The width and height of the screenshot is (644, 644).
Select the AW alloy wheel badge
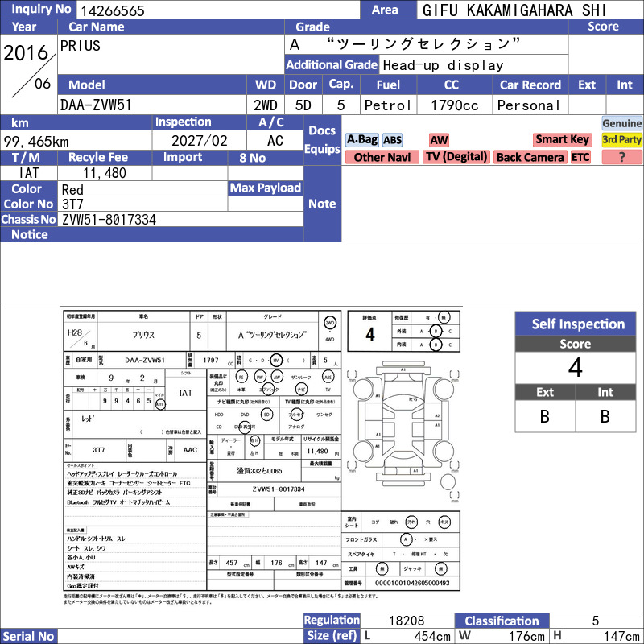[439, 140]
